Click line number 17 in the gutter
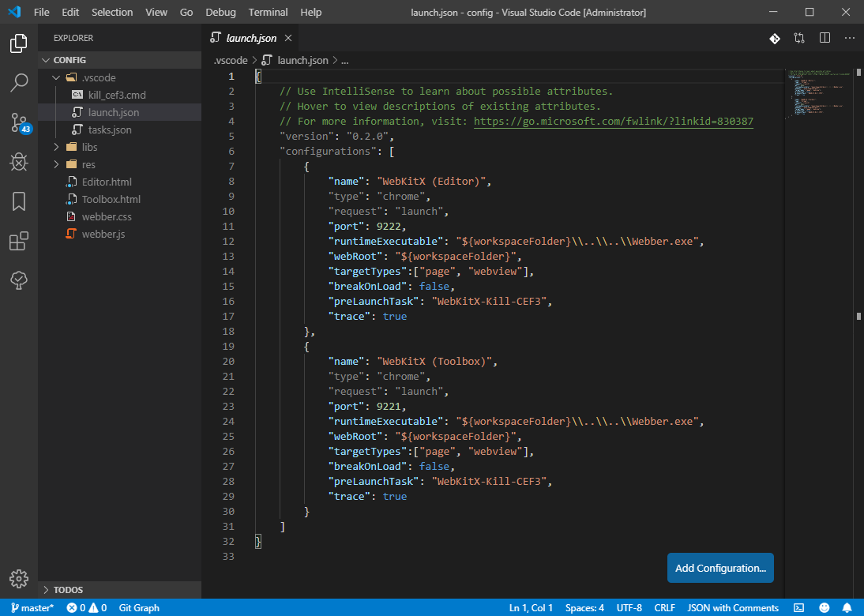The image size is (864, 616). click(x=228, y=316)
